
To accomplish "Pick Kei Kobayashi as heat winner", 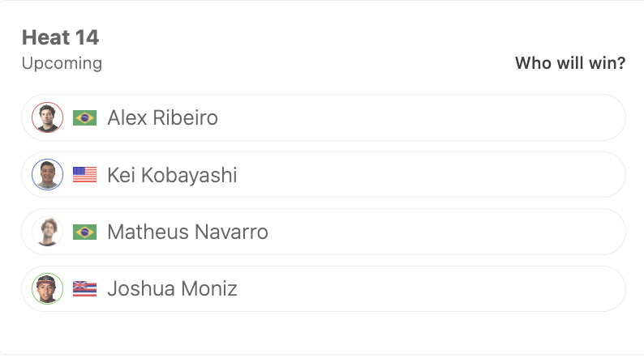I will coord(324,175).
